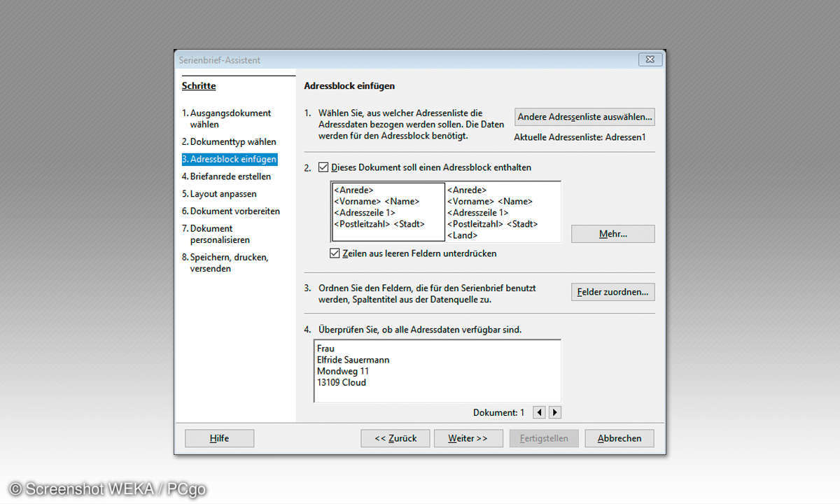Click 'Felder zuordnen...' button
Screen dimensions: 840x504
point(613,292)
